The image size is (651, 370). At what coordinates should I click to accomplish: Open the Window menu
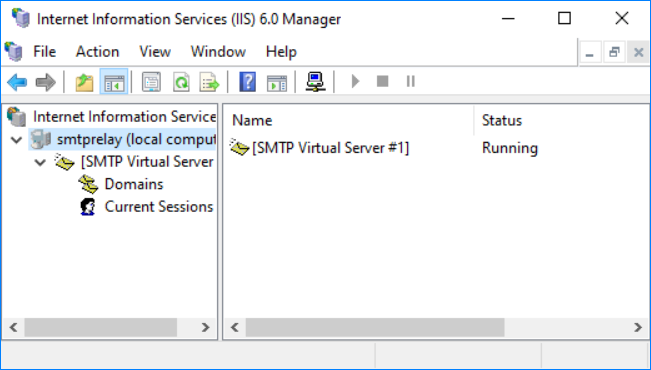[218, 51]
